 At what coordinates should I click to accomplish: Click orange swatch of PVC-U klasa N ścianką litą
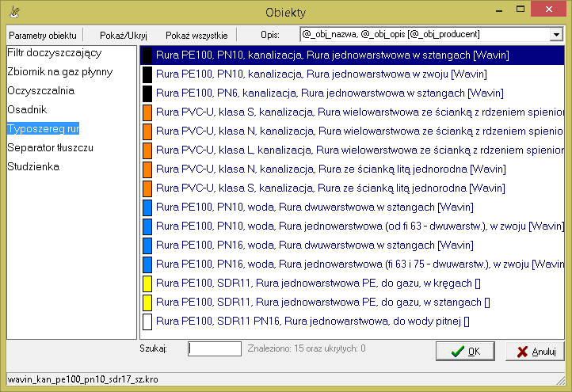(147, 169)
